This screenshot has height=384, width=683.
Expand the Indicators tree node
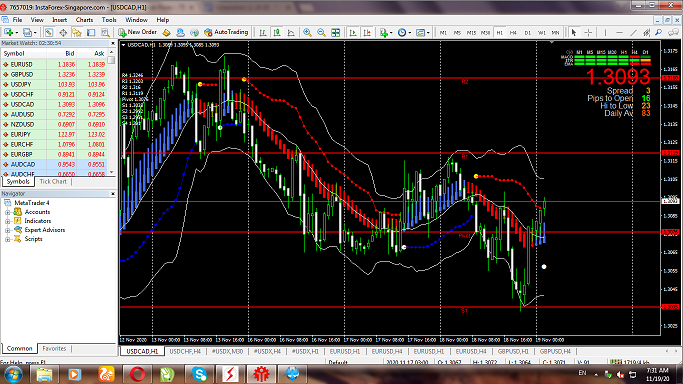(x=7, y=221)
